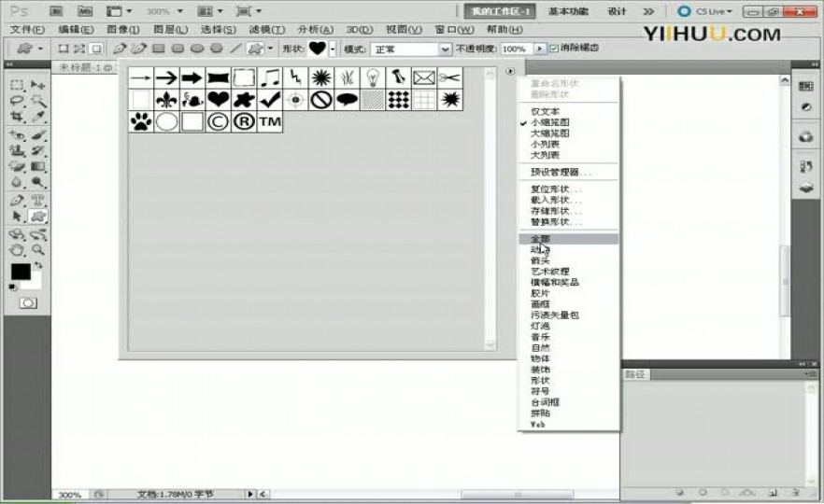Enable the Shape Layers mode button
824x504 pixels.
click(64, 49)
